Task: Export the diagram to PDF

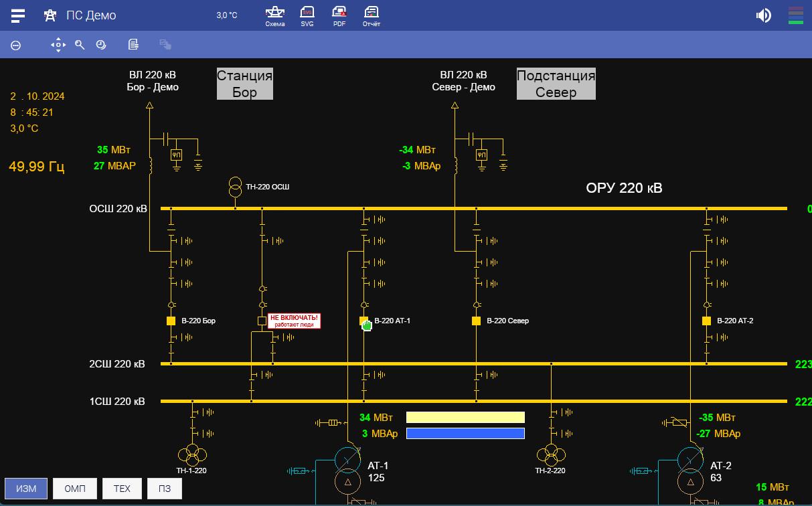Action: 339,15
